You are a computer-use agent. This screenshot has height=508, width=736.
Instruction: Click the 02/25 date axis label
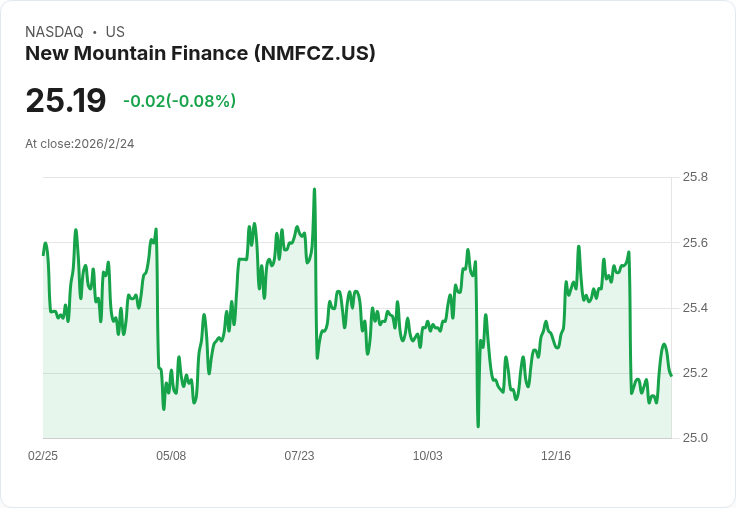click(43, 456)
